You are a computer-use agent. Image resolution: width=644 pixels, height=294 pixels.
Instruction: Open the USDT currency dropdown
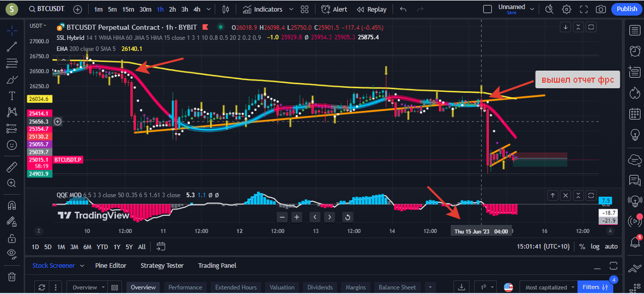[x=38, y=26]
